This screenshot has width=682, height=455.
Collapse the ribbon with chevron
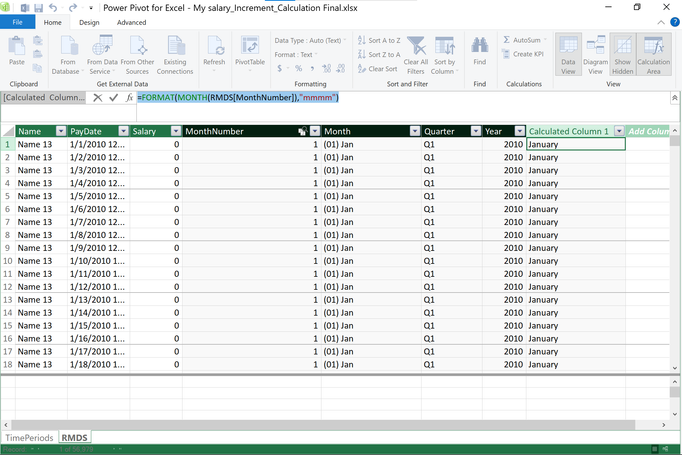[x=661, y=22]
